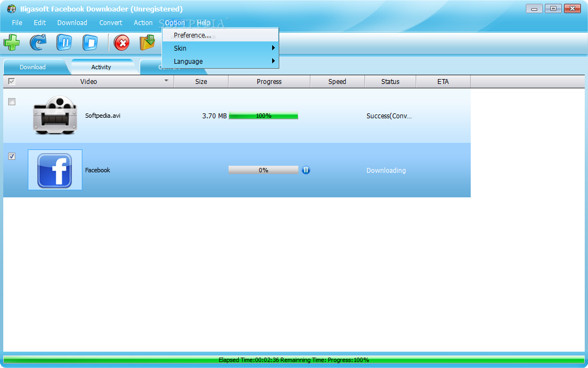Expand the Skin submenu arrow
588x368 pixels.
(273, 48)
